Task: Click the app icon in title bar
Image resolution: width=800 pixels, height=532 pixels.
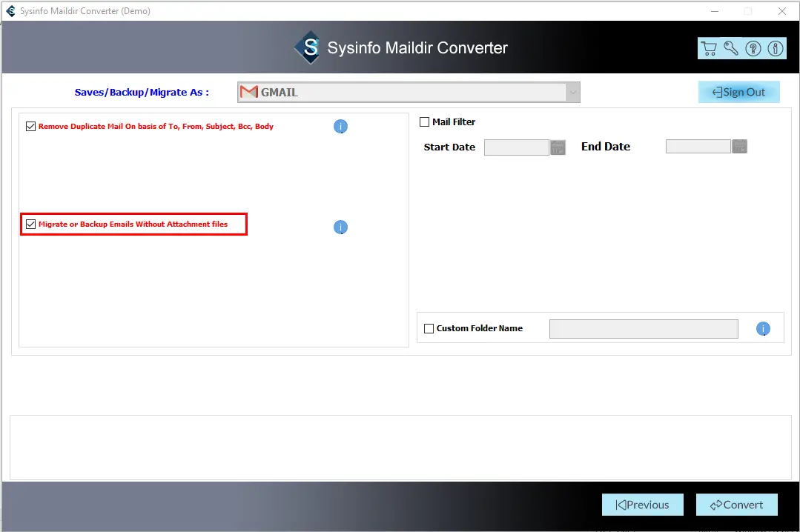Action: click(x=10, y=10)
